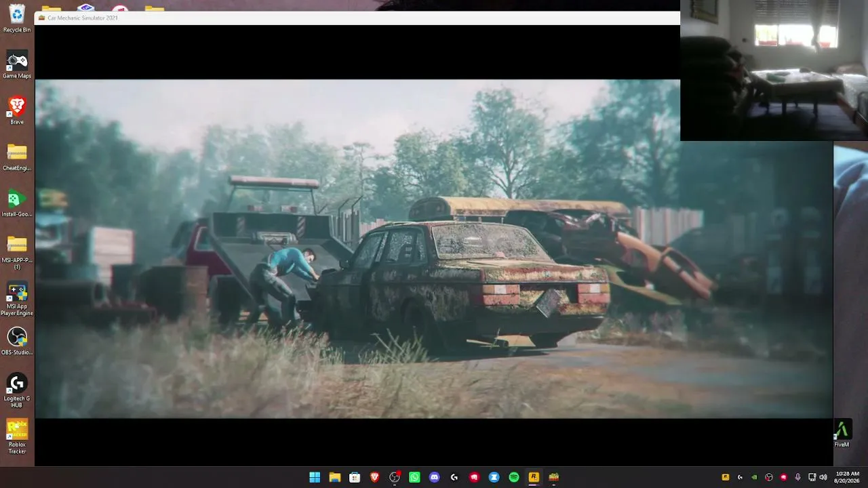868x488 pixels.
Task: Open the red fist tray icon
Action: pyautogui.click(x=783, y=477)
